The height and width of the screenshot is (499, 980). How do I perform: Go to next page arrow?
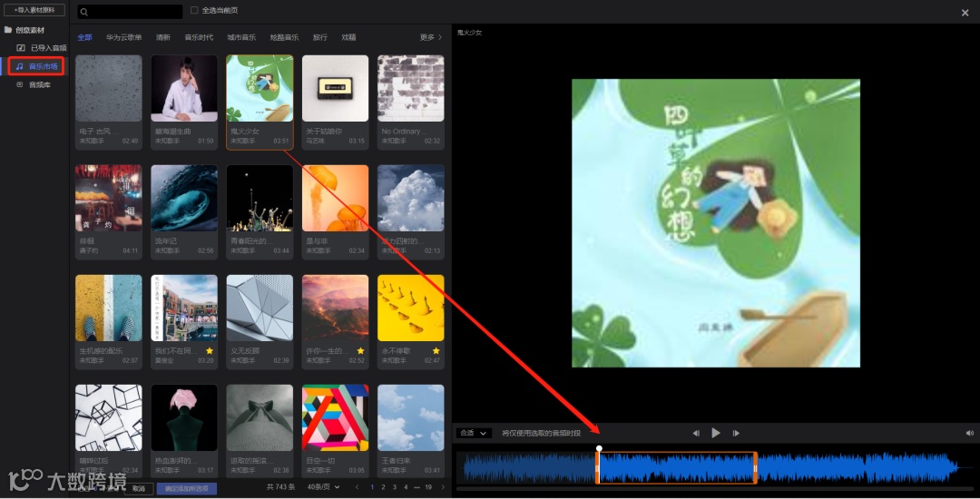[x=443, y=487]
